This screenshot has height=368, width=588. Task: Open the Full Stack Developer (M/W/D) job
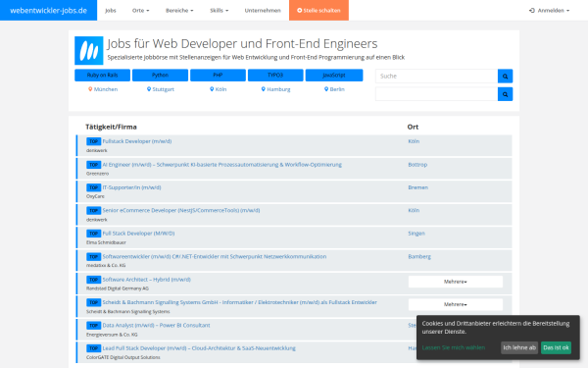pos(138,234)
